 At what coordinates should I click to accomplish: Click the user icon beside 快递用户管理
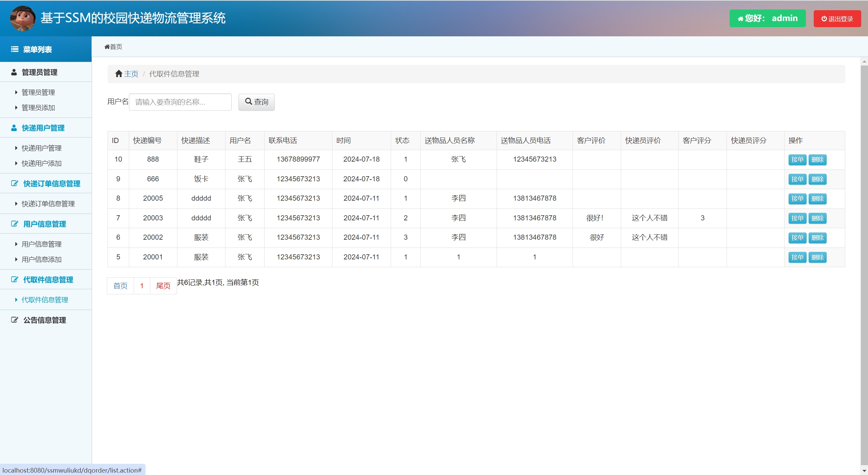click(x=14, y=128)
